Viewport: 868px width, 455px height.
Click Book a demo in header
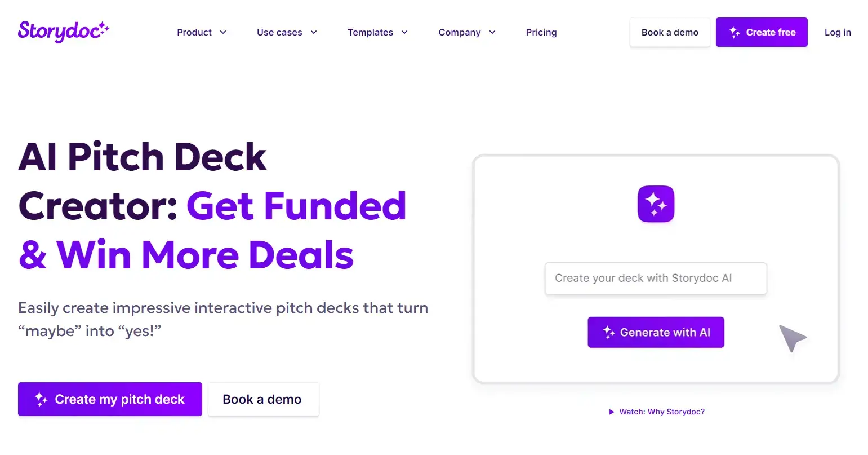tap(670, 32)
